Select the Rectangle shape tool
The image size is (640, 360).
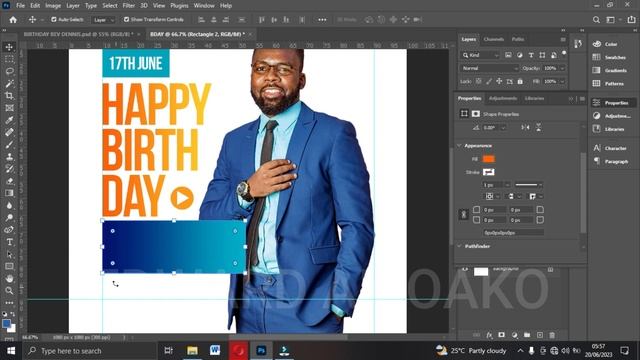[x=9, y=267]
